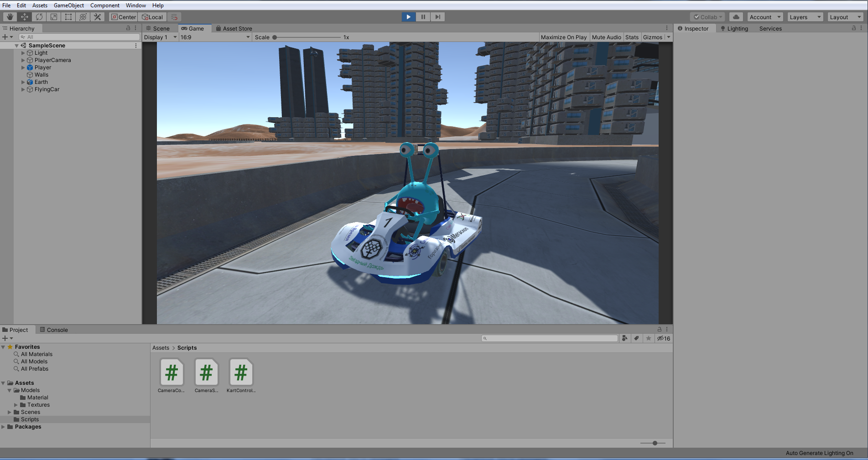The width and height of the screenshot is (868, 460).
Task: Select the Rect Transform tool
Action: point(68,17)
